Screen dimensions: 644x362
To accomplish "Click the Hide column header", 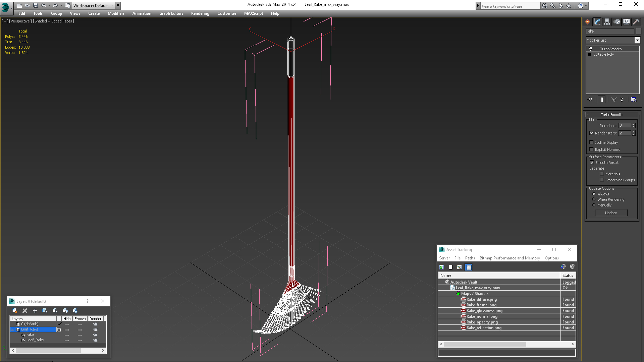I will [67, 319].
